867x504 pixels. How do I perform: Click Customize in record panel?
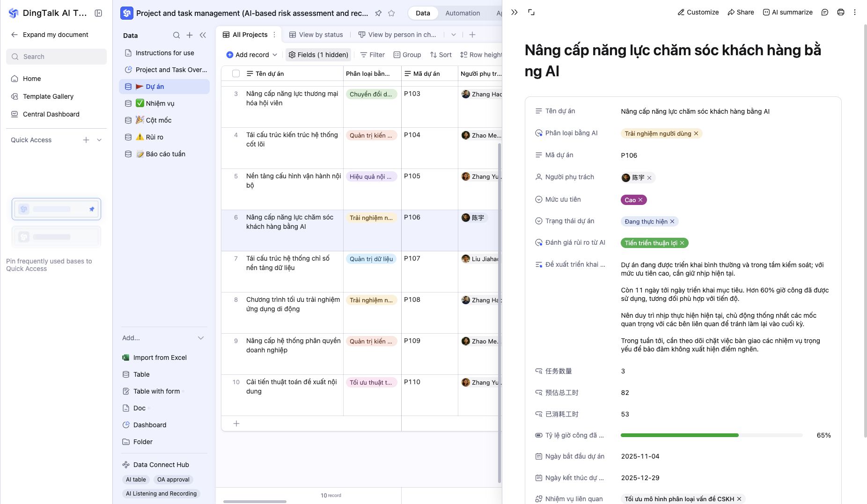[x=698, y=12]
